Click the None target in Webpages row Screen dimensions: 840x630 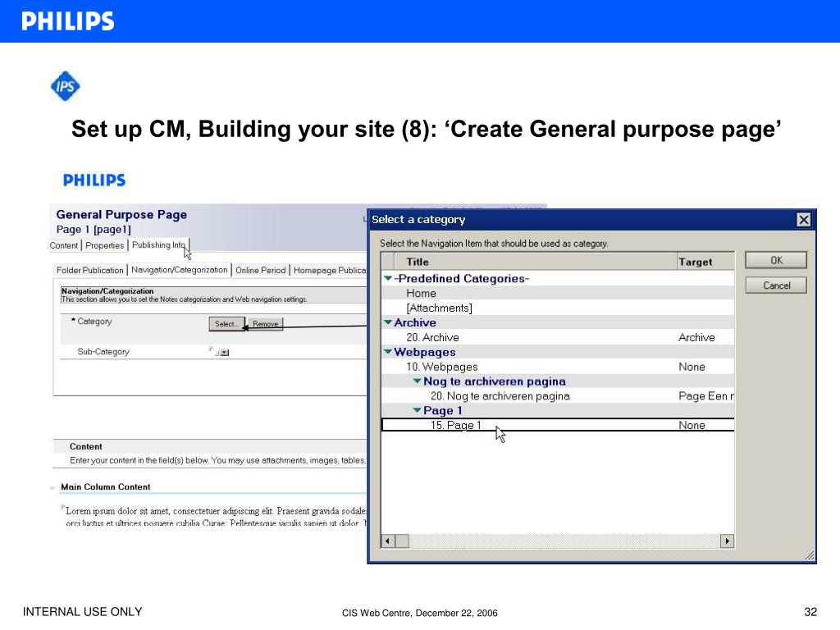(692, 367)
